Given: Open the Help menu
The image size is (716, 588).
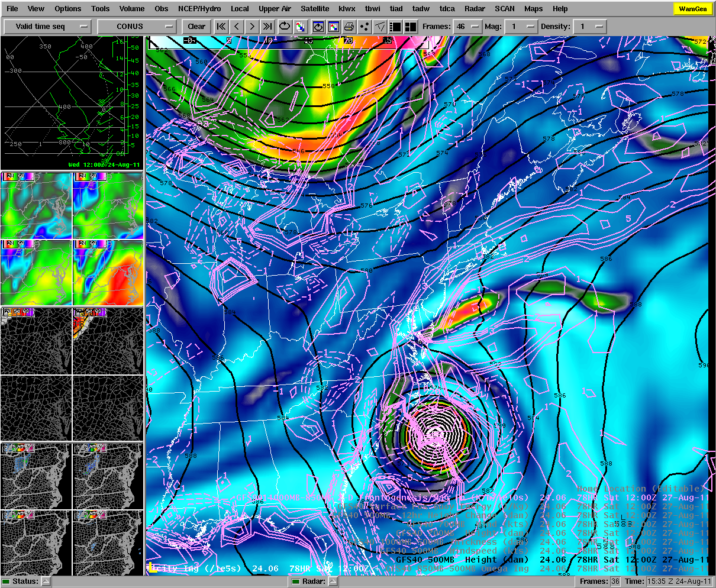Looking at the screenshot, I should tap(560, 9).
